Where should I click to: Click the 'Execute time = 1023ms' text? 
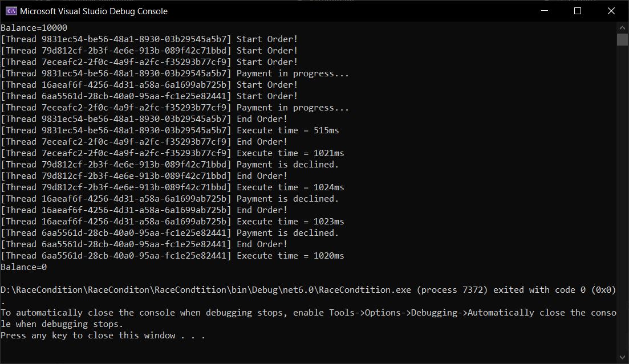pyautogui.click(x=290, y=222)
